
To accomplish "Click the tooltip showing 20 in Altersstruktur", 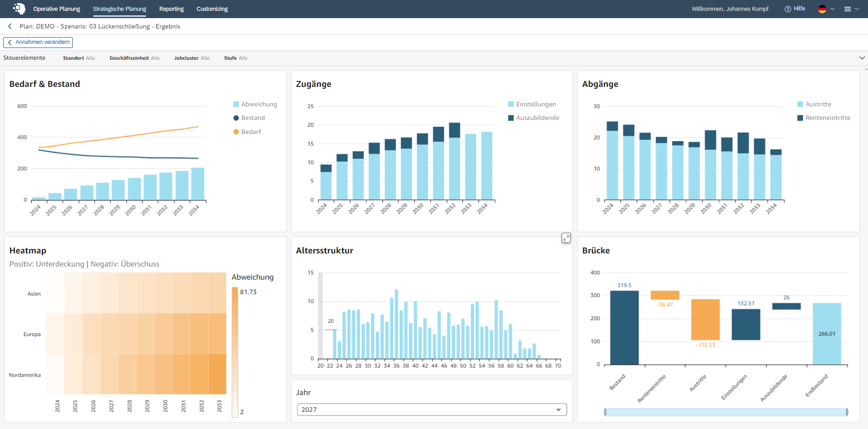I will (x=330, y=321).
